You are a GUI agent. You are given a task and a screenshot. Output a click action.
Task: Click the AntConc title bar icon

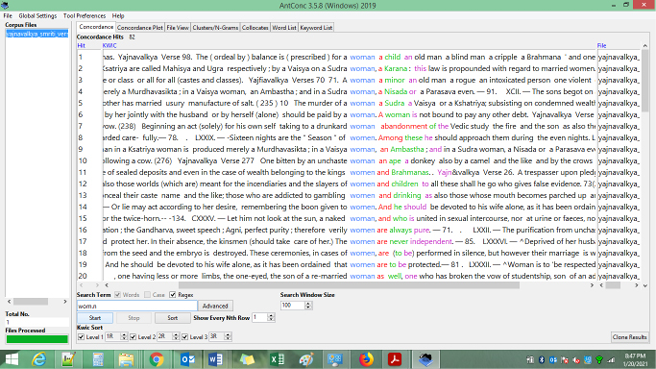click(x=5, y=5)
